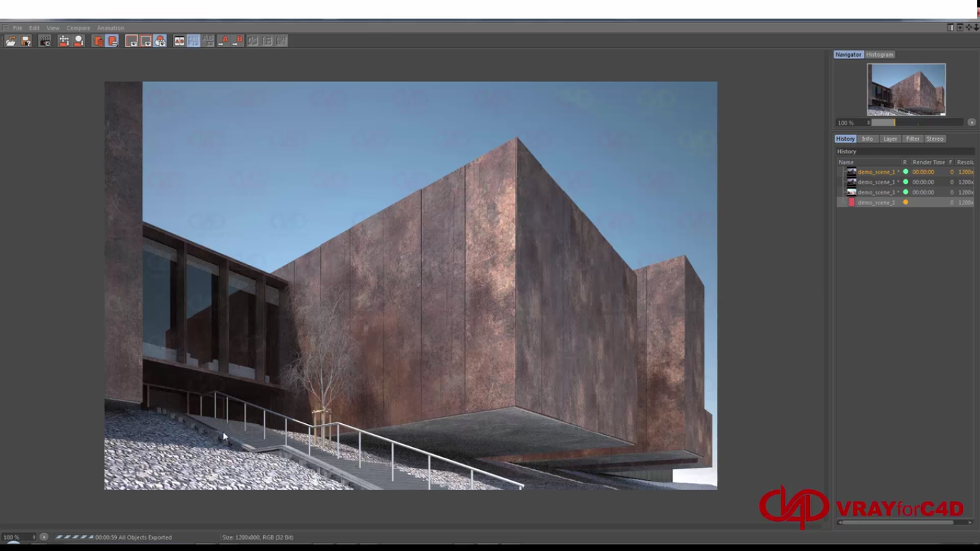Open the status bar zoom arrow button
Image resolution: width=980 pixels, height=551 pixels.
[x=44, y=537]
